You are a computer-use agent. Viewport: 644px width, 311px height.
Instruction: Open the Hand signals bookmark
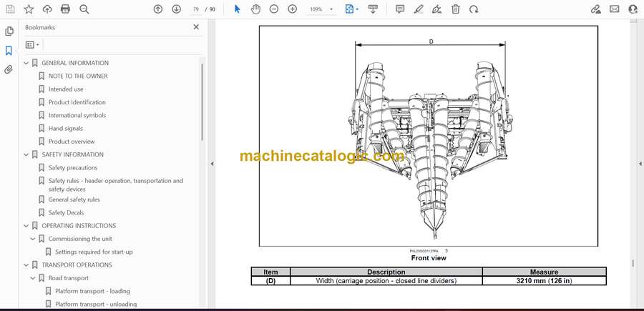tap(65, 129)
